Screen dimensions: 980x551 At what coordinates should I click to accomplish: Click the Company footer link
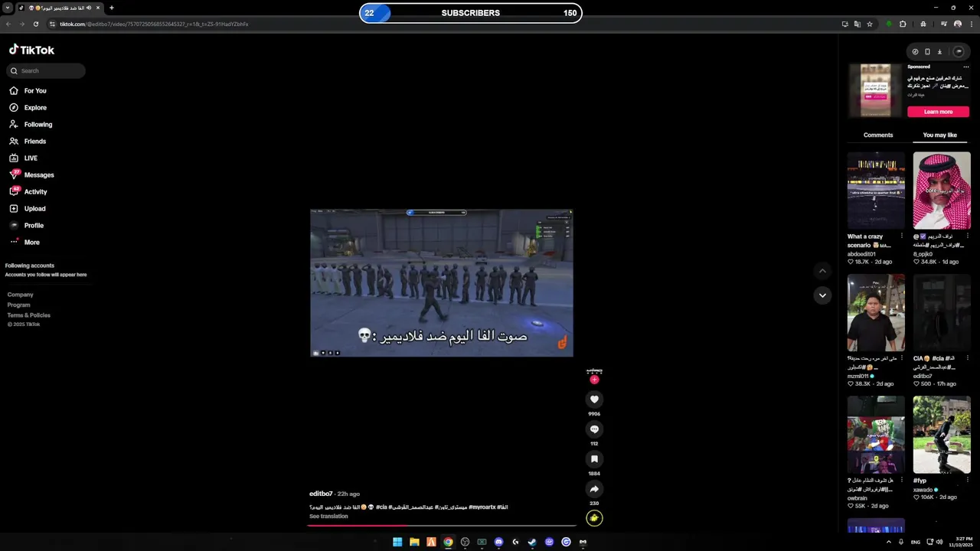point(21,295)
